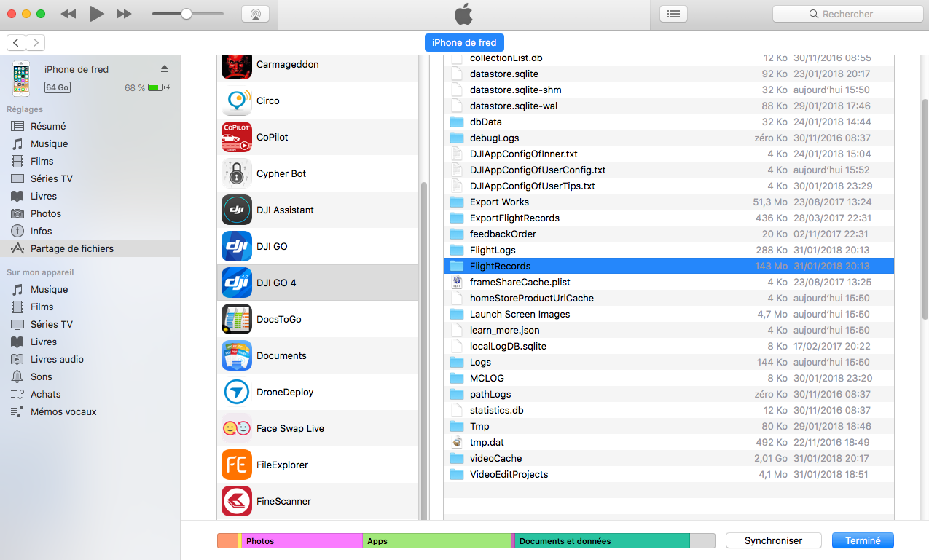Select the feedbackOrder folder
929x560 pixels.
tap(668, 234)
